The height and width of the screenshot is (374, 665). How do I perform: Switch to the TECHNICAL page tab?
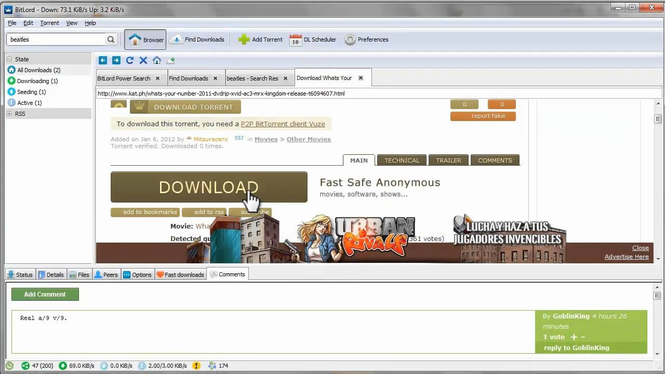coord(401,160)
